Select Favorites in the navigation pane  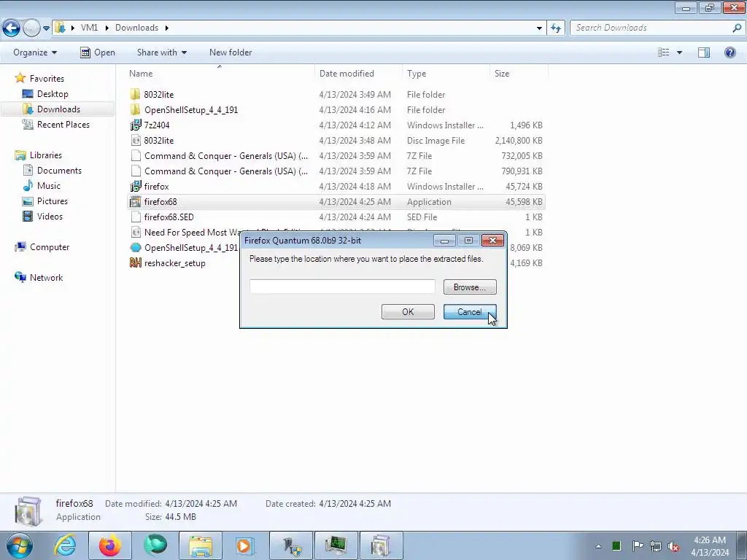coord(47,79)
